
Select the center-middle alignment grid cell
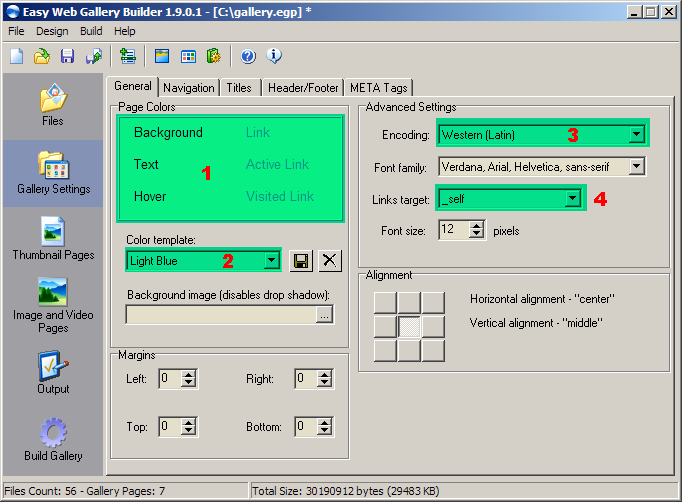coord(409,327)
